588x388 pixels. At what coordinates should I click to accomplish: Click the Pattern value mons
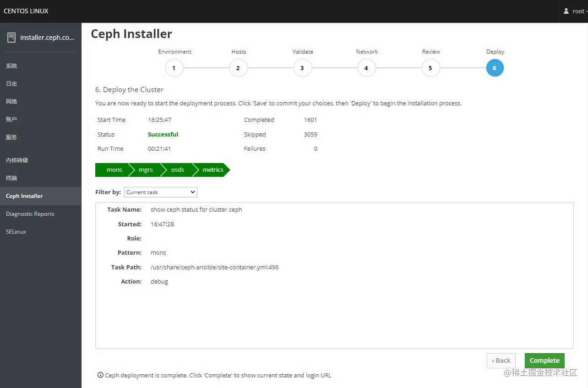pos(158,252)
